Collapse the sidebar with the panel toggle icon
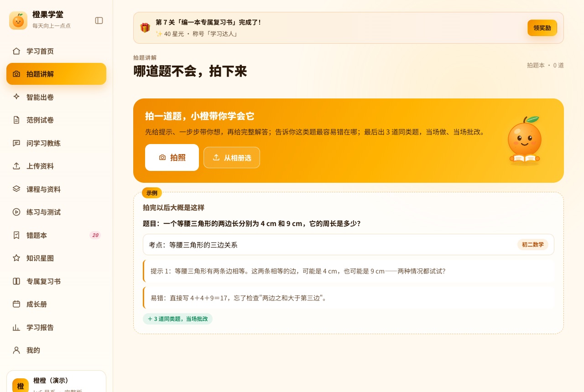The image size is (584, 392). [x=99, y=21]
